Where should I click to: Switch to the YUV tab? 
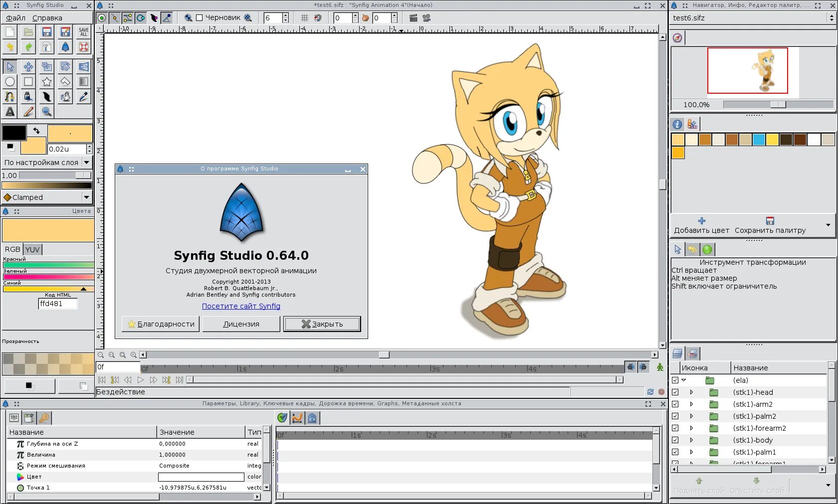32,249
